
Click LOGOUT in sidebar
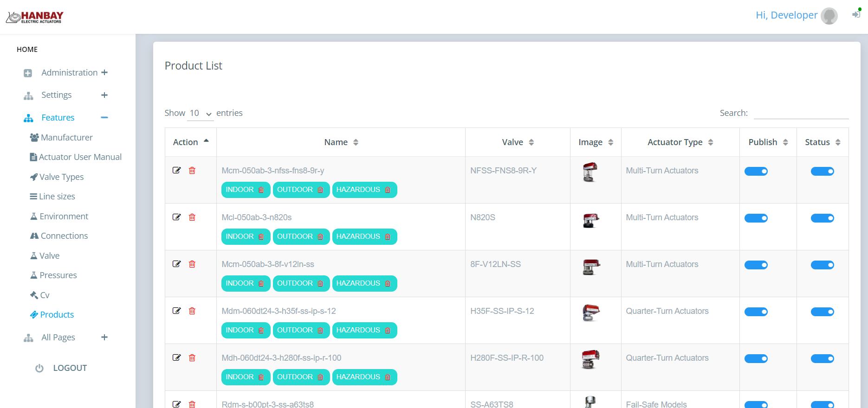click(70, 368)
